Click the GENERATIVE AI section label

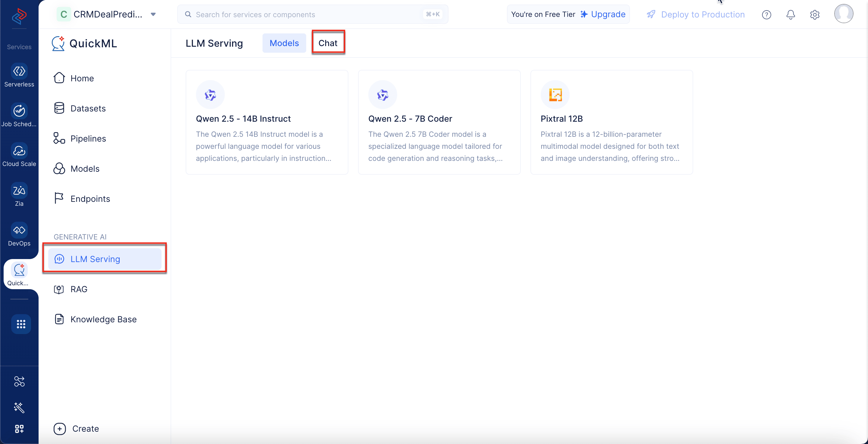point(80,237)
